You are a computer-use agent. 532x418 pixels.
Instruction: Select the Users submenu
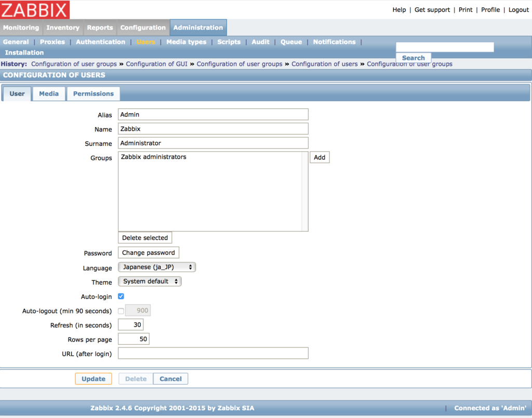tap(146, 42)
